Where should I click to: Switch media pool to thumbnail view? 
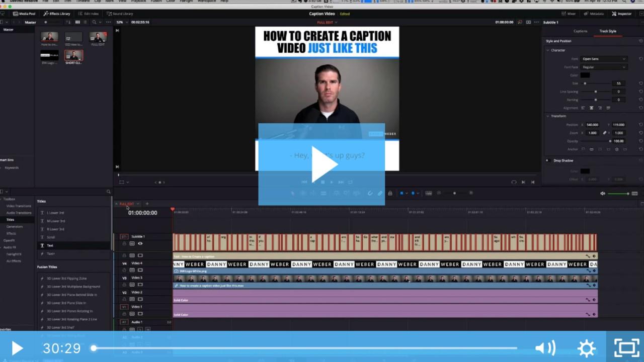[77, 22]
